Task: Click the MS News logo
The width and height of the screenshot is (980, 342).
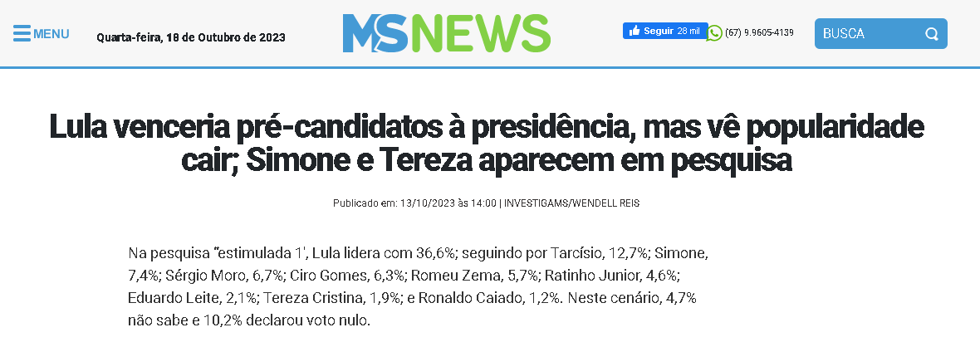Action: click(x=446, y=34)
